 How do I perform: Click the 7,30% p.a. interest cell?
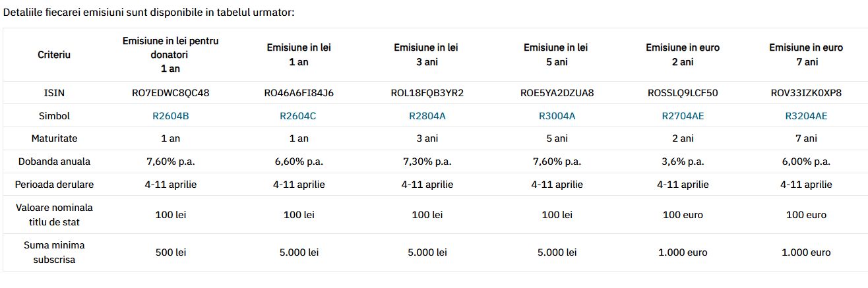coord(427,161)
